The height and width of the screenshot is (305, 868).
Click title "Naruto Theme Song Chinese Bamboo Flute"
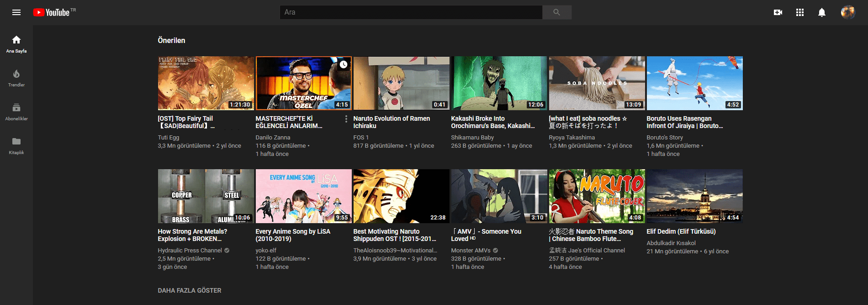click(591, 235)
